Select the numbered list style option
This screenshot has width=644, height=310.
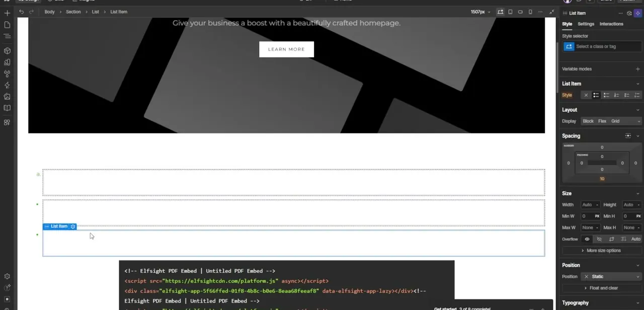click(616, 95)
